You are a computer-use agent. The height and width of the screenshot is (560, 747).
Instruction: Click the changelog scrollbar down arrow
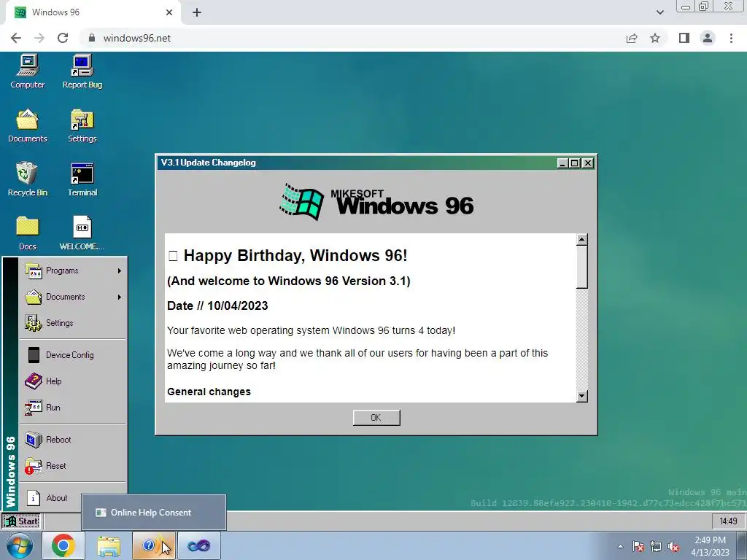pos(581,396)
